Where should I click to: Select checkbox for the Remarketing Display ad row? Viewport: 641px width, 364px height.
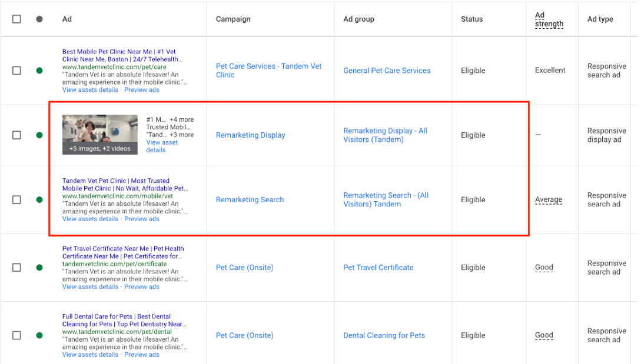pos(16,135)
